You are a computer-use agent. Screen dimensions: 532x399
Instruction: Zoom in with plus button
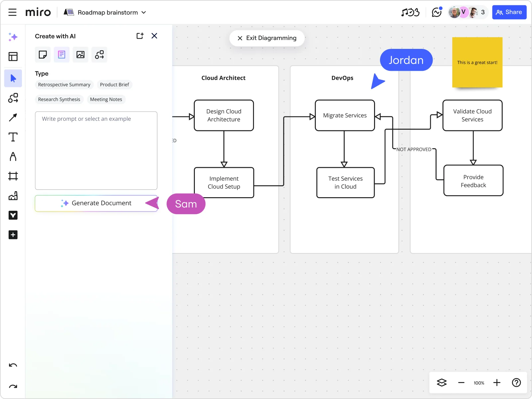(x=497, y=383)
